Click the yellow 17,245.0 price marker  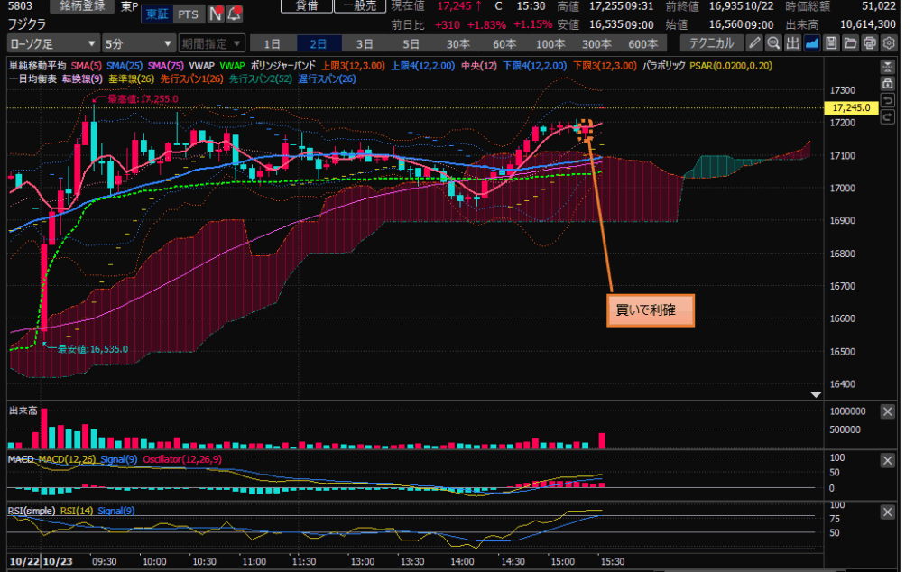(x=852, y=107)
